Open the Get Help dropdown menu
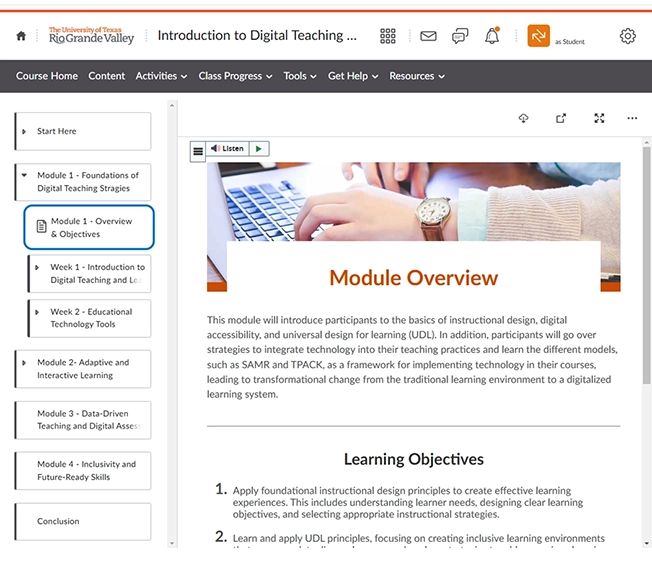Image resolution: width=652 pixels, height=561 pixels. pyautogui.click(x=353, y=76)
